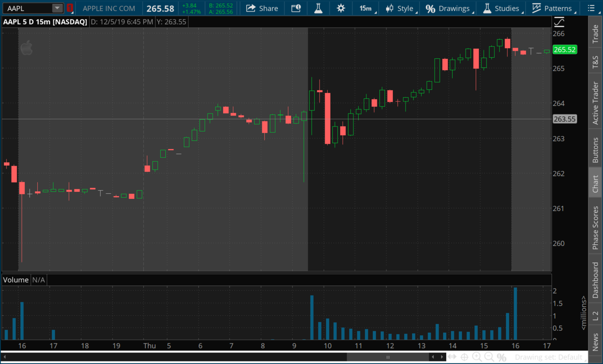603x364 pixels.
Task: Click the N/A volume value label
Action: click(x=39, y=280)
